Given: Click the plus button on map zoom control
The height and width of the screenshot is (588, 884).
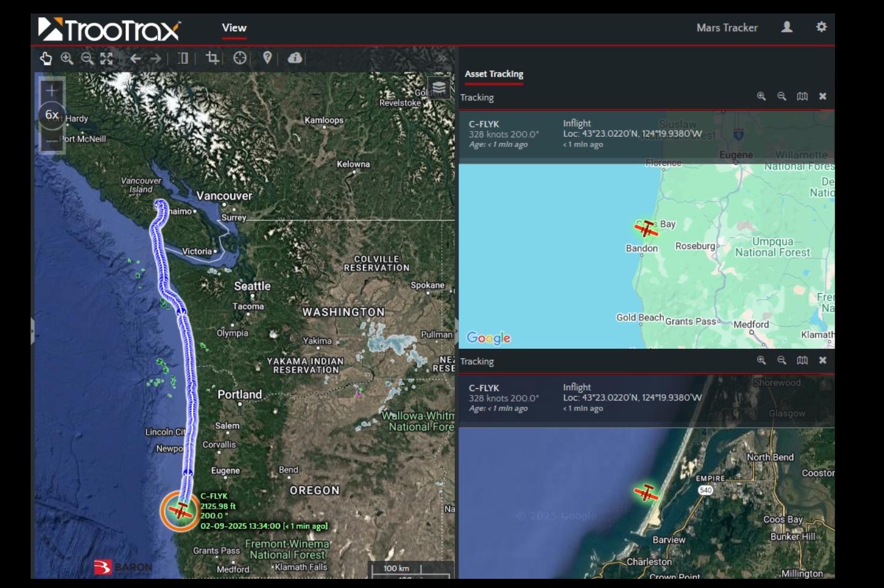Looking at the screenshot, I should [x=51, y=90].
